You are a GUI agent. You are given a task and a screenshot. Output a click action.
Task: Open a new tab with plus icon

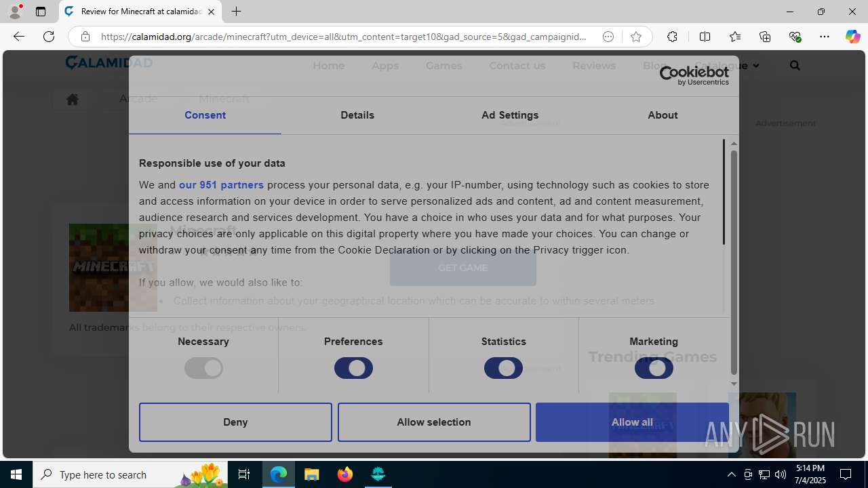[x=236, y=12]
